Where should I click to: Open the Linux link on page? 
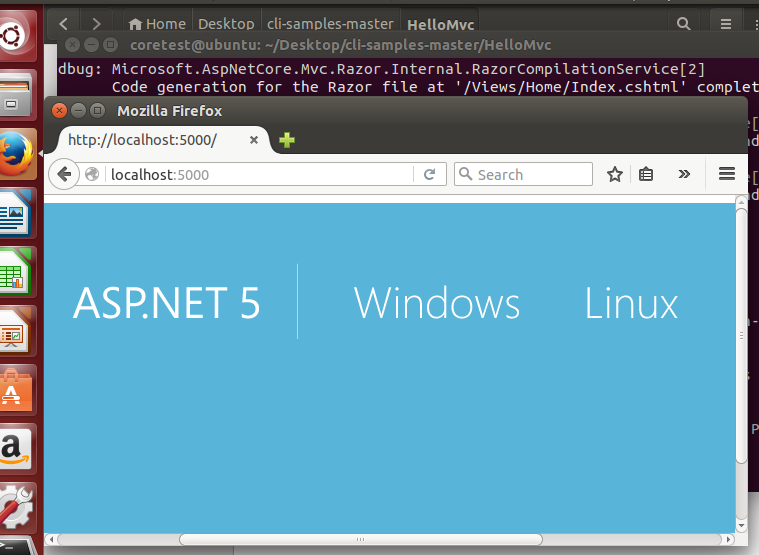631,303
